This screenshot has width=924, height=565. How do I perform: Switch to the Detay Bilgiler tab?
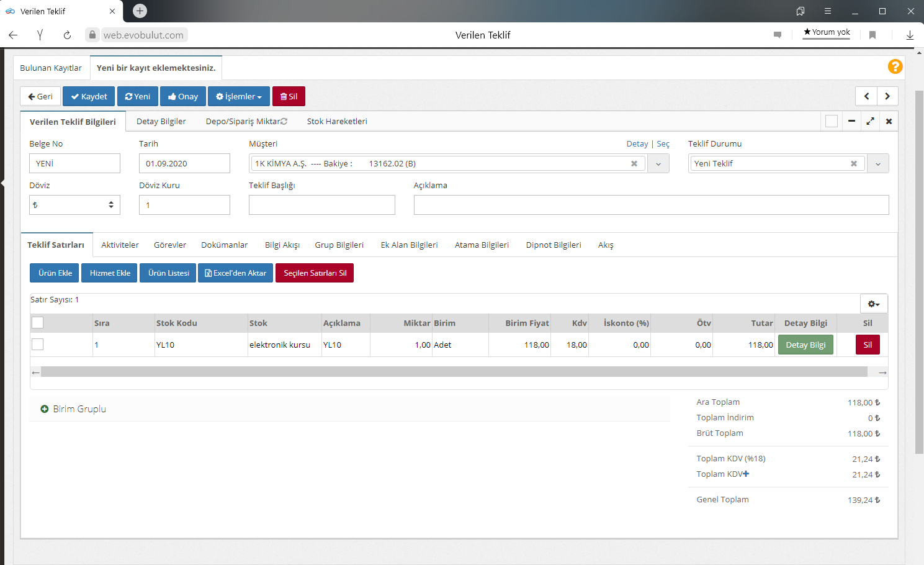tap(161, 122)
